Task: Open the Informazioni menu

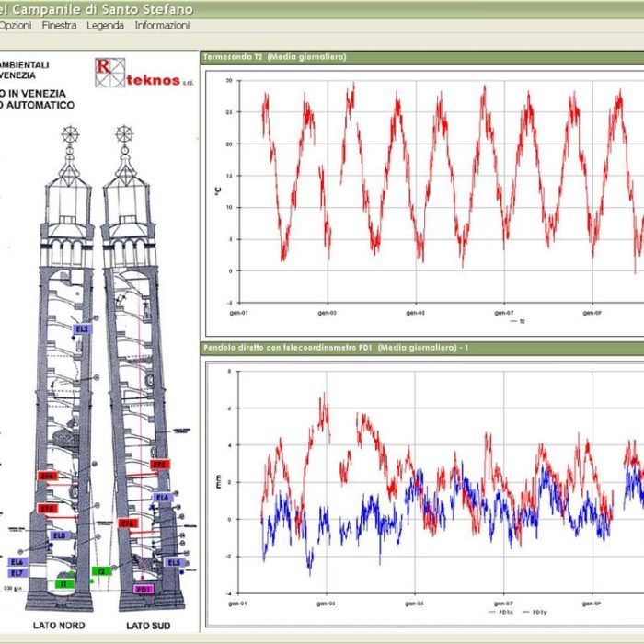Action: [x=162, y=26]
